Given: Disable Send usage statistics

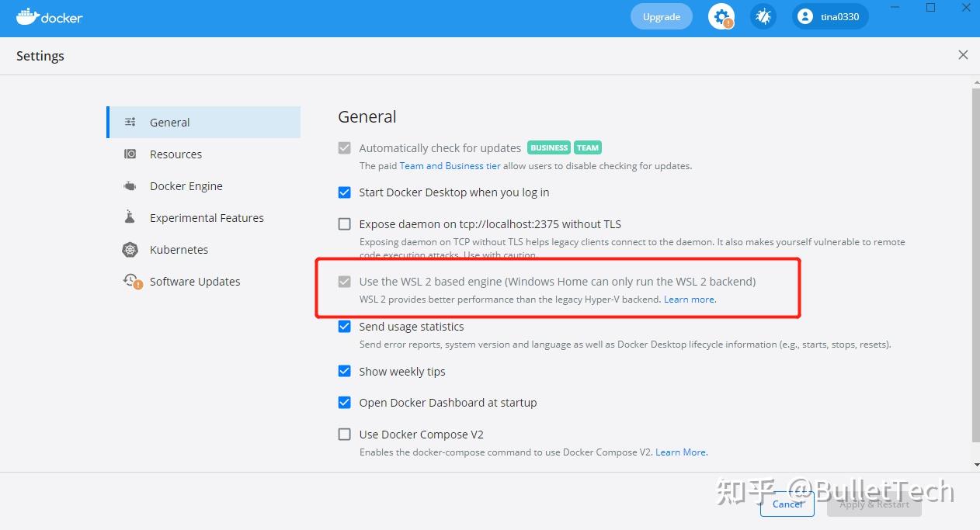Looking at the screenshot, I should (344, 326).
